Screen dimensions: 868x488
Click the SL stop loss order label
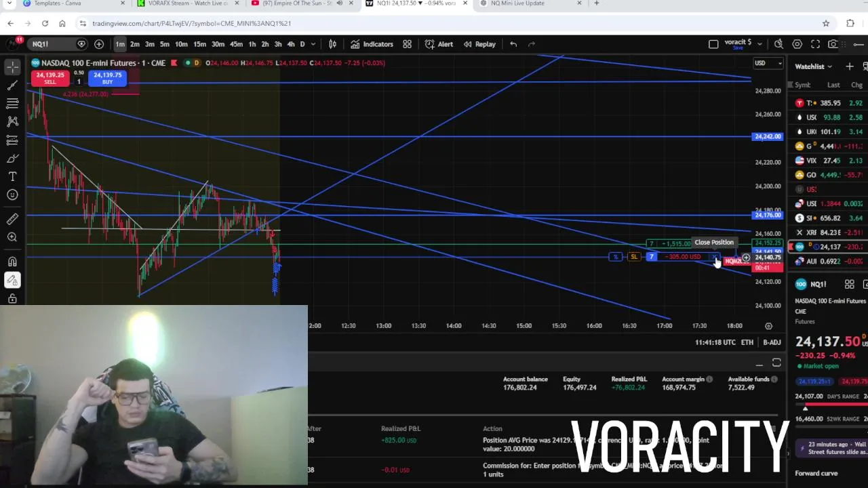[633, 257]
